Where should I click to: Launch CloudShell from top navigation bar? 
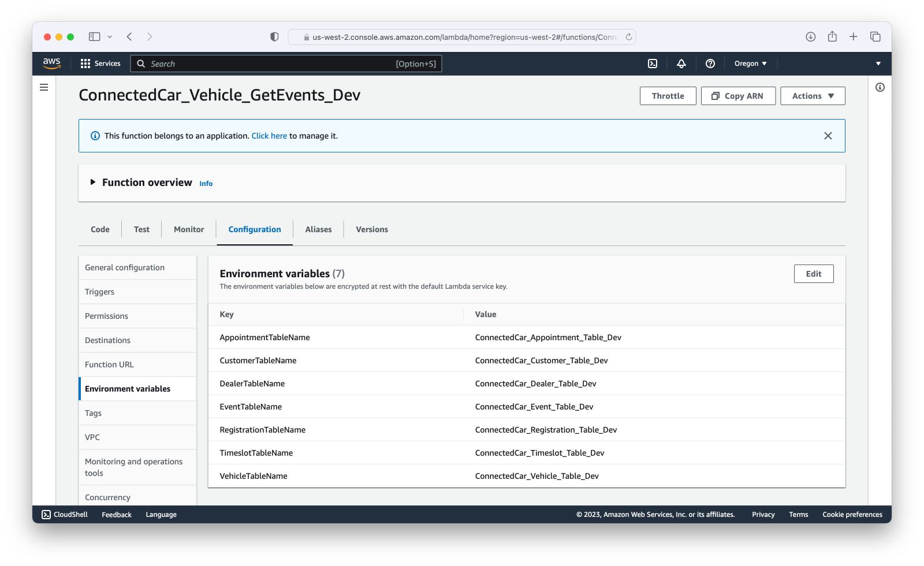653,64
